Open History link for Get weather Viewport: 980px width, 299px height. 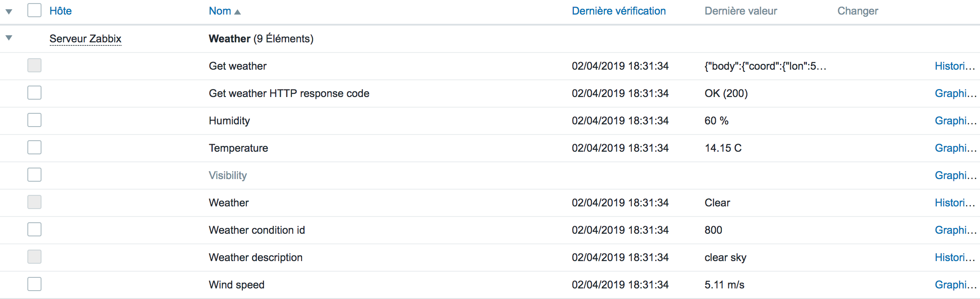coord(954,66)
